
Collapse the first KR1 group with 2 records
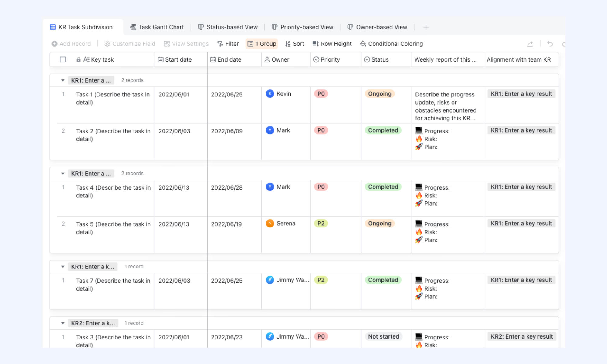pyautogui.click(x=63, y=80)
